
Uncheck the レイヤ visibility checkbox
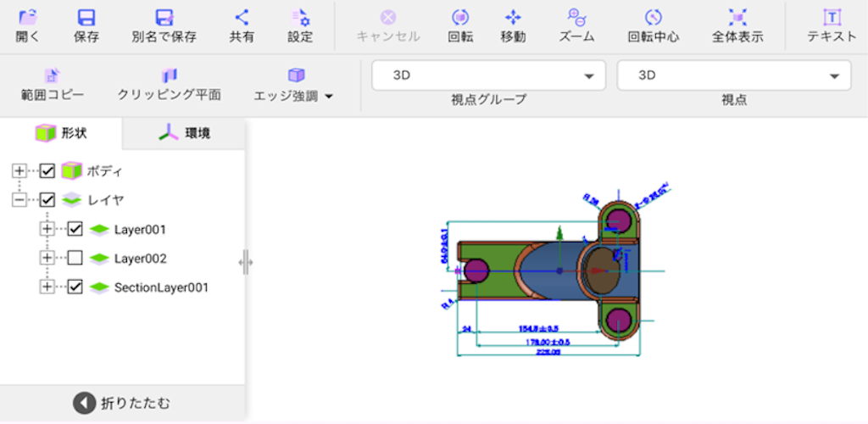tap(47, 199)
